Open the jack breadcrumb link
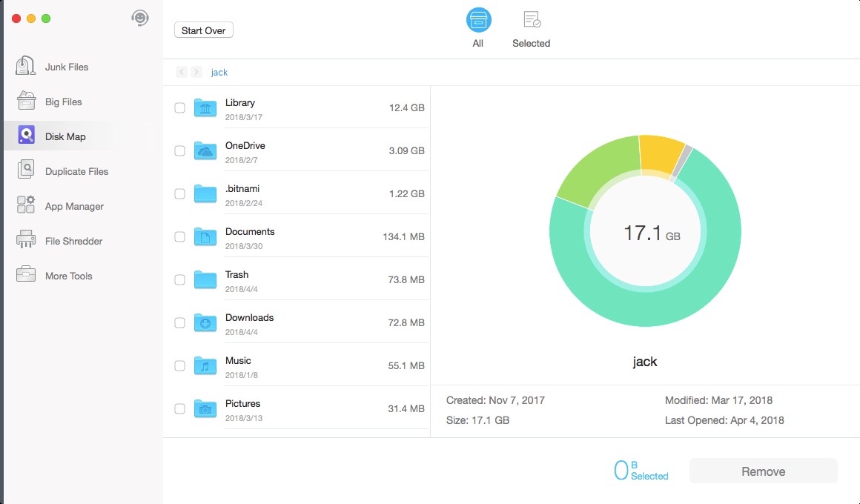 tap(219, 72)
